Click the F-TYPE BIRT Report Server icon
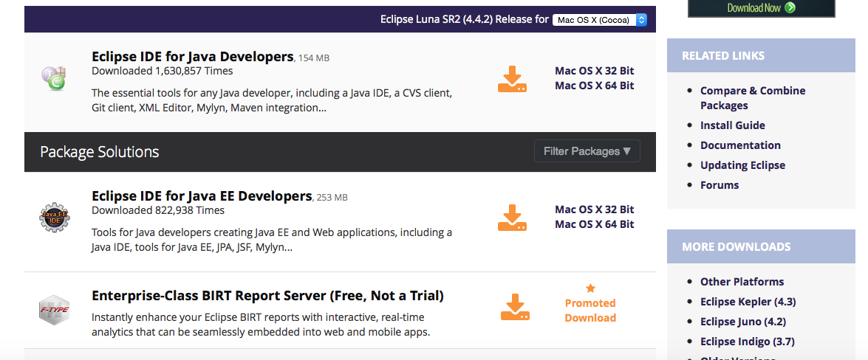Image resolution: width=868 pixels, height=360 pixels. pos(54,311)
